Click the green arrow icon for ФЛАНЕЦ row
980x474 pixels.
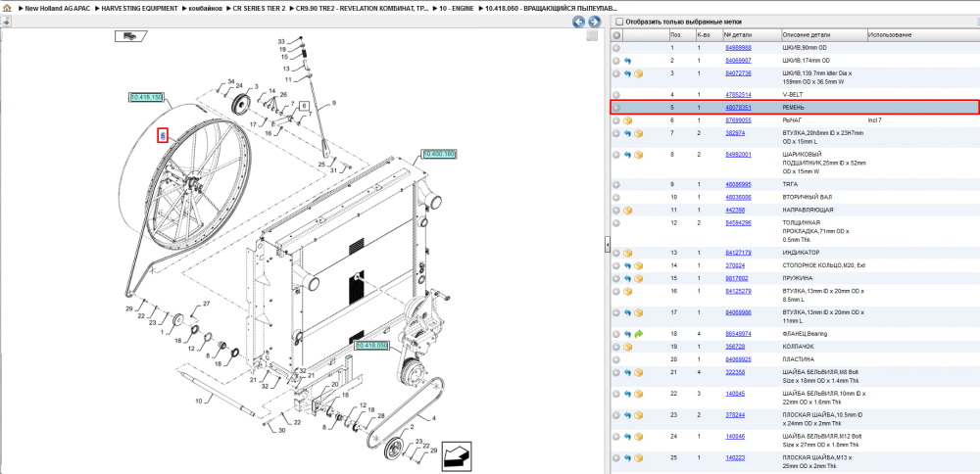639,334
